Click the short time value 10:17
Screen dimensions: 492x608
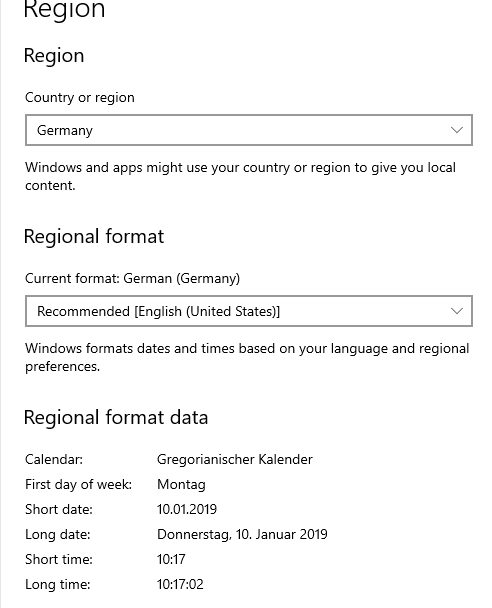pyautogui.click(x=171, y=560)
